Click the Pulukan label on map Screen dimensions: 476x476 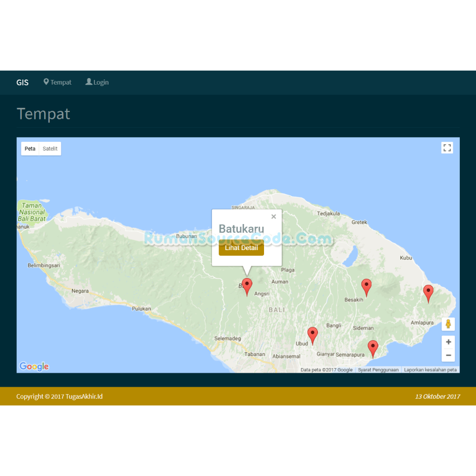141,309
